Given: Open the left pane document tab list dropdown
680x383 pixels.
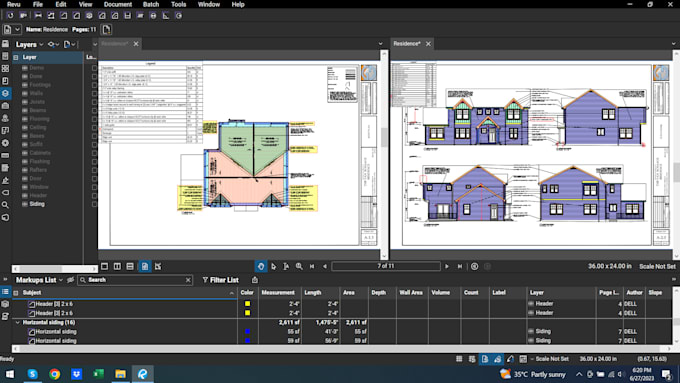Looking at the screenshot, I should tap(380, 44).
